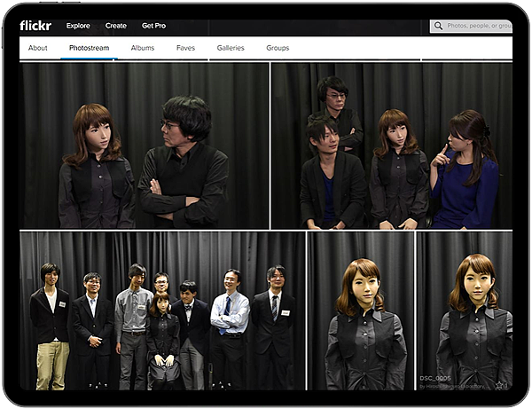Click the magnifying glass search icon
The height and width of the screenshot is (409, 532).
coord(439,27)
